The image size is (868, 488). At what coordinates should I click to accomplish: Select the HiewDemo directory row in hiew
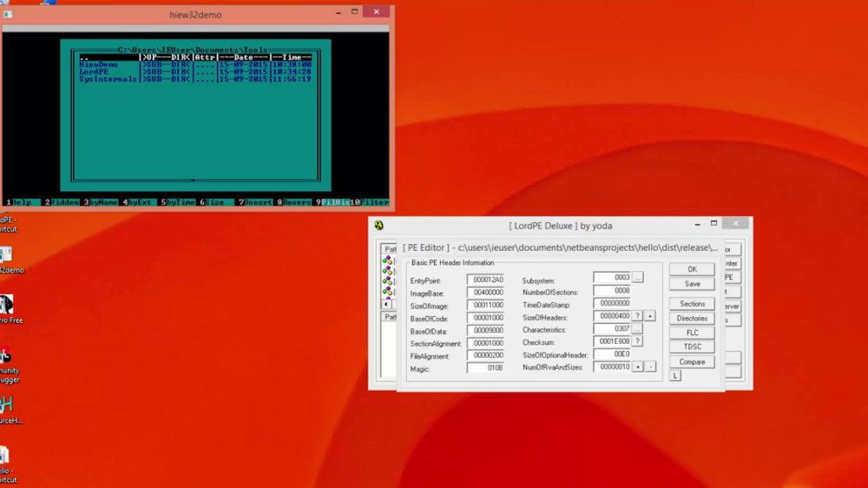(x=194, y=64)
